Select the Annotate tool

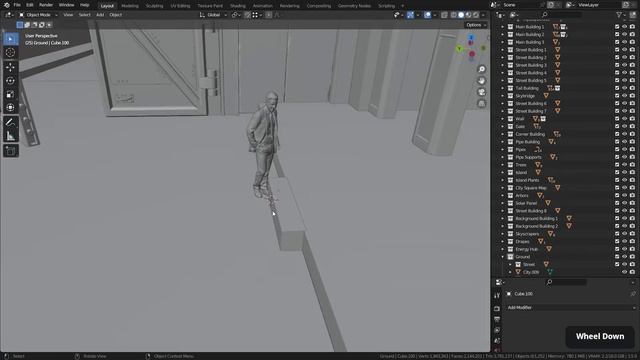(11, 122)
